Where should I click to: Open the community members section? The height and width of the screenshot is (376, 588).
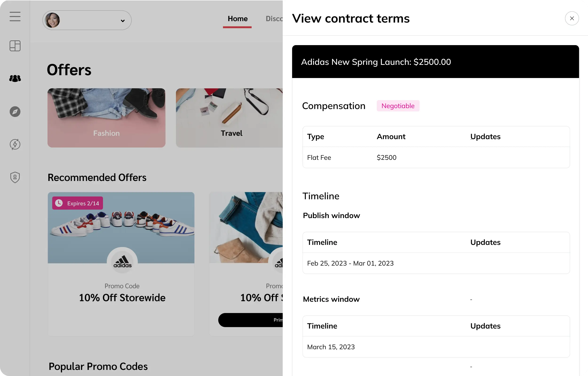15,78
